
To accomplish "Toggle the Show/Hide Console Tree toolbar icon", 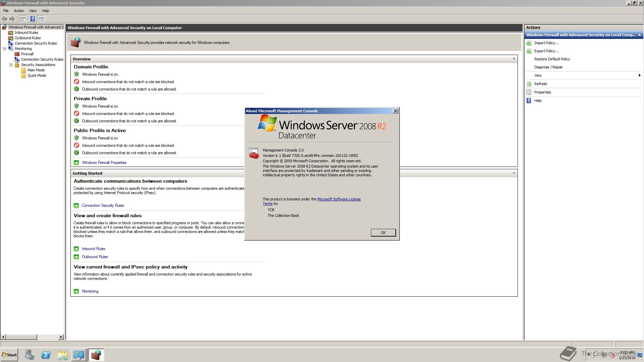I will coord(22,19).
